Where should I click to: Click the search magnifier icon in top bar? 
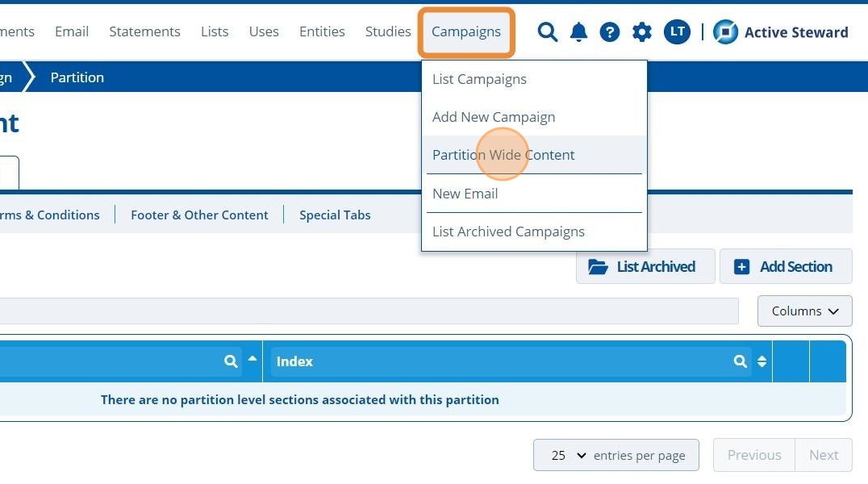coord(548,32)
